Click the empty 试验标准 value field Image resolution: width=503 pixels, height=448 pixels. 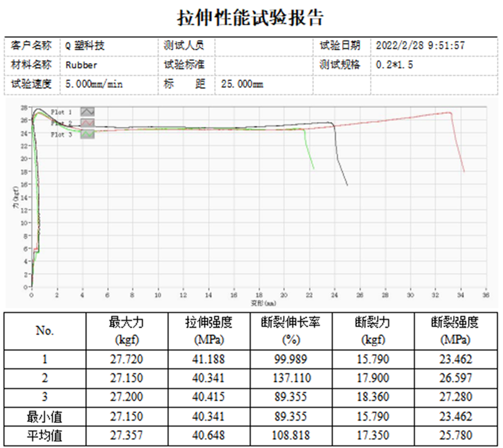click(x=264, y=65)
